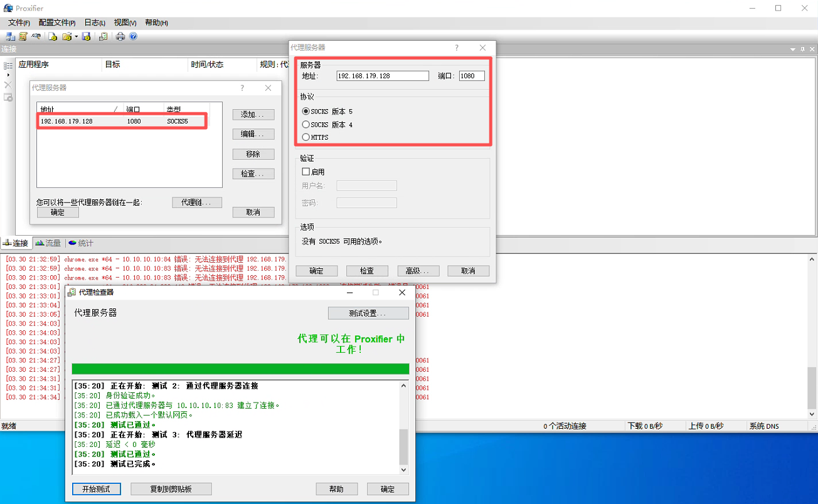The width and height of the screenshot is (818, 504).
Task: Click the 复制到剪贴板 button
Action: [171, 489]
